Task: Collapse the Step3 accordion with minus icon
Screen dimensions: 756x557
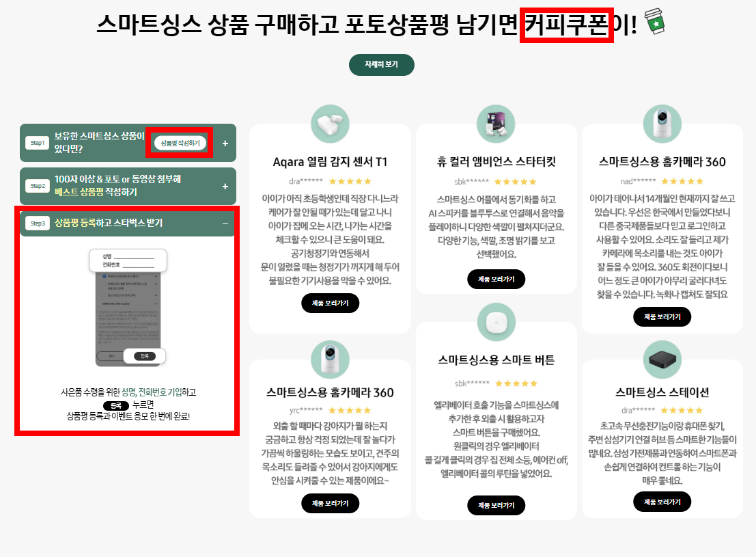Action: click(x=225, y=223)
